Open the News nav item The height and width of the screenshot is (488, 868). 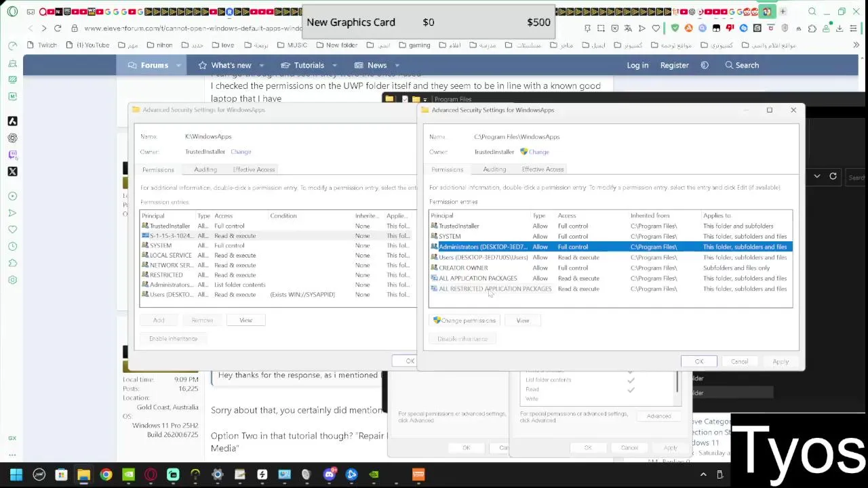(371, 65)
